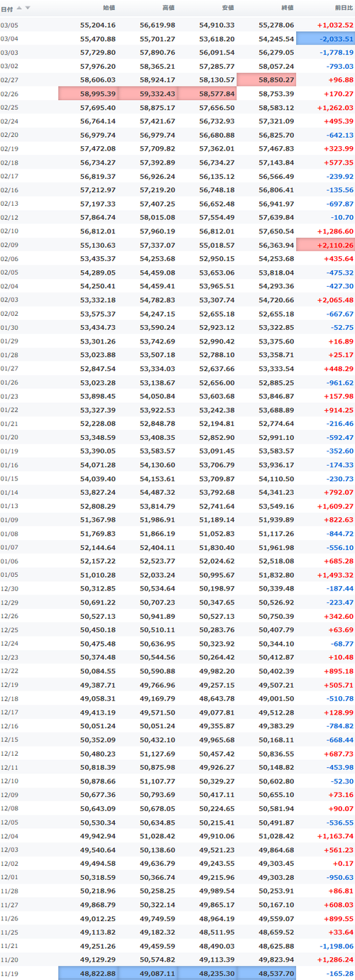The width and height of the screenshot is (355, 980).
Task: Select the highlighted -2,033.51 change cell
Action: pyautogui.click(x=325, y=38)
